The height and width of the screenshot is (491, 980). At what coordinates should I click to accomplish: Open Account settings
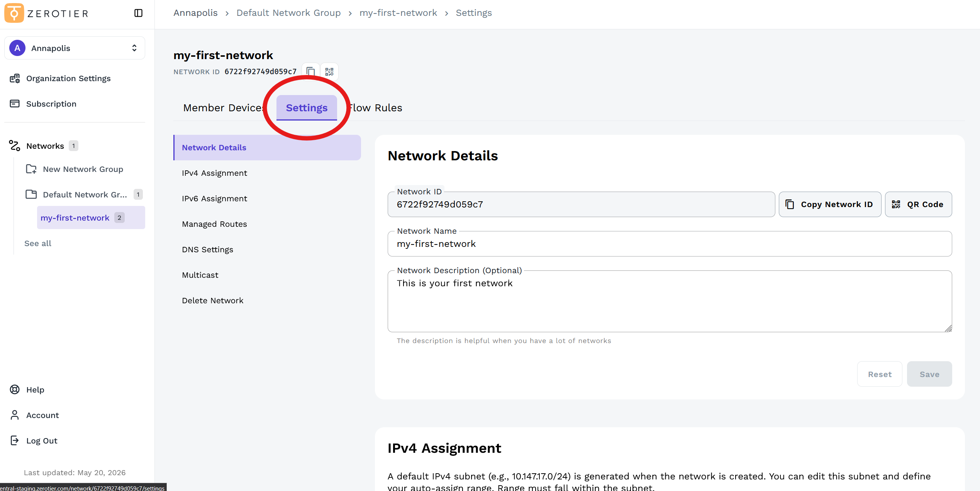[x=42, y=415]
